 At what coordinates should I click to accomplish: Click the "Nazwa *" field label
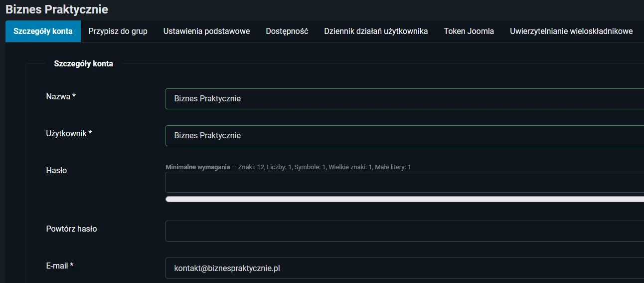[61, 97]
